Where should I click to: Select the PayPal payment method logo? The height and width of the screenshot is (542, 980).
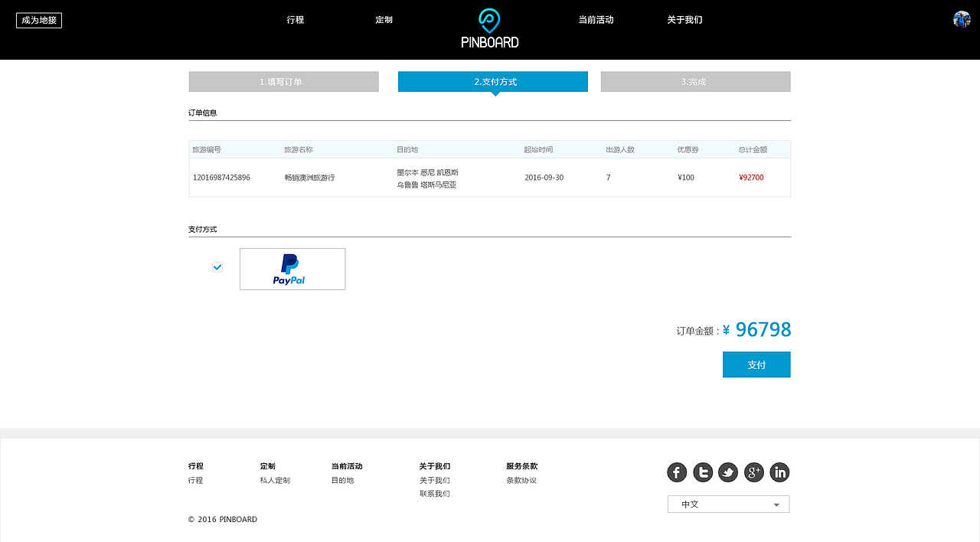click(x=292, y=269)
